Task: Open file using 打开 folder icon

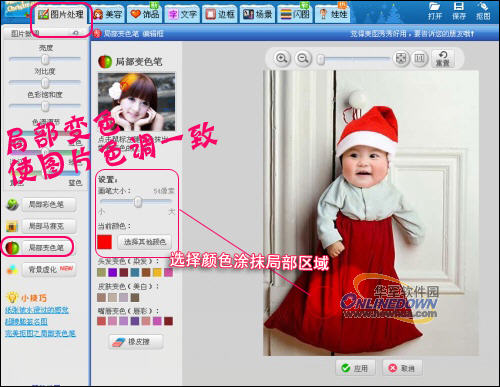Action: [x=435, y=11]
